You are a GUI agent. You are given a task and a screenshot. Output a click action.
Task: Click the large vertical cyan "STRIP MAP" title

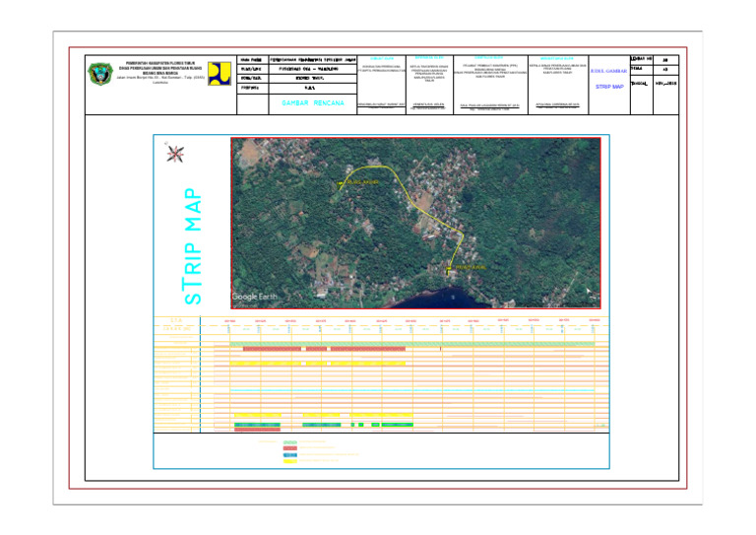[193, 246]
